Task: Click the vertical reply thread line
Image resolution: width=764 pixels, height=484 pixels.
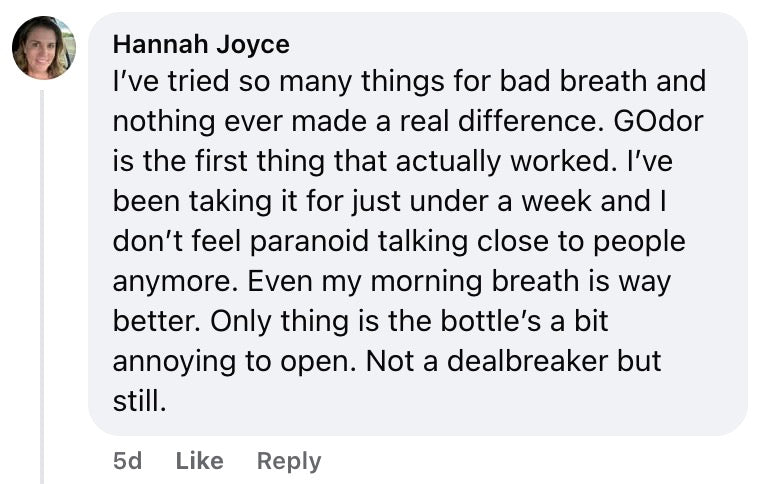Action: click(42, 287)
